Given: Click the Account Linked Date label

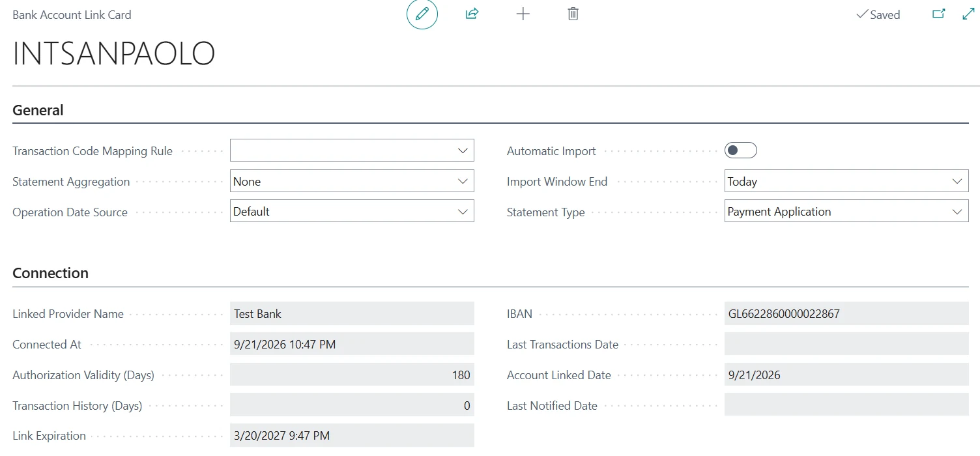Looking at the screenshot, I should point(559,375).
